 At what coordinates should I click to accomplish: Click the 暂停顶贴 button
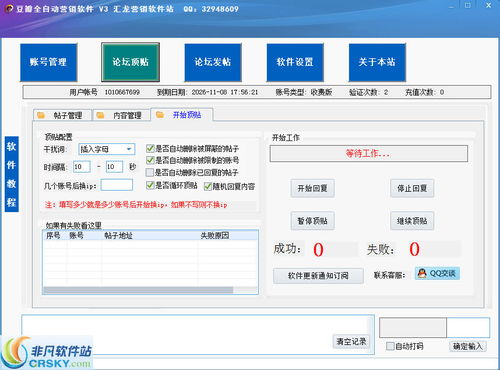pos(312,221)
